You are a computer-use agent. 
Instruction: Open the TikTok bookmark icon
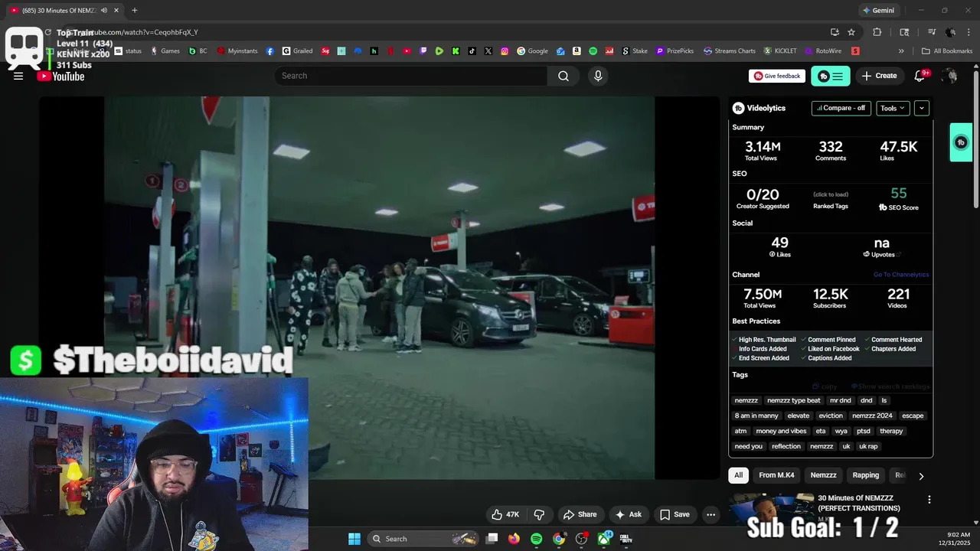pyautogui.click(x=472, y=51)
